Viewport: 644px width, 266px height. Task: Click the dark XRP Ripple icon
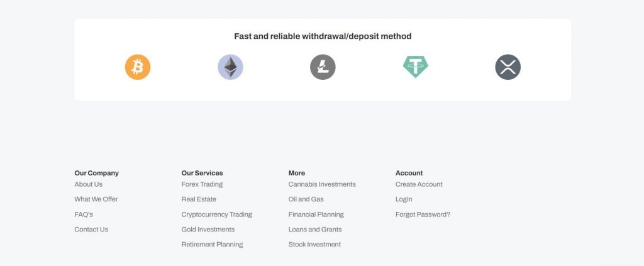pyautogui.click(x=508, y=67)
